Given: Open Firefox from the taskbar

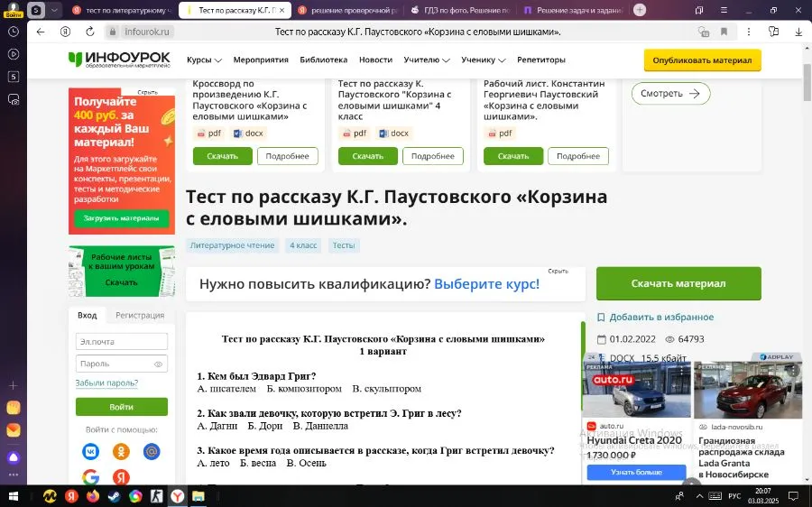Looking at the screenshot, I should click(x=93, y=497).
